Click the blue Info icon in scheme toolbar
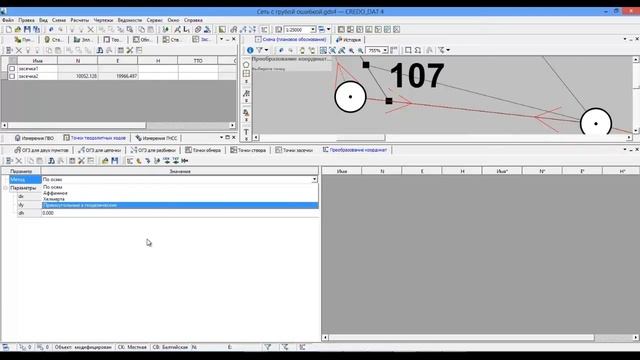This screenshot has width=640, height=360. 250,50
